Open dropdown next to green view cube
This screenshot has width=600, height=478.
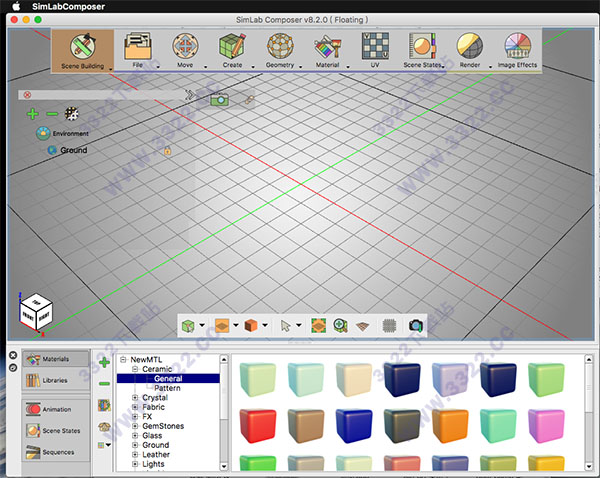coord(202,325)
